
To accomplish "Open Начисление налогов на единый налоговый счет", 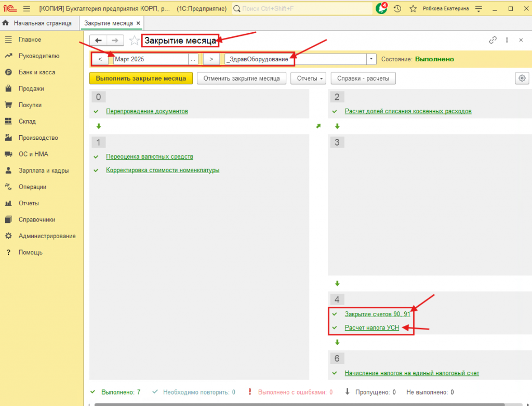I will [x=412, y=373].
